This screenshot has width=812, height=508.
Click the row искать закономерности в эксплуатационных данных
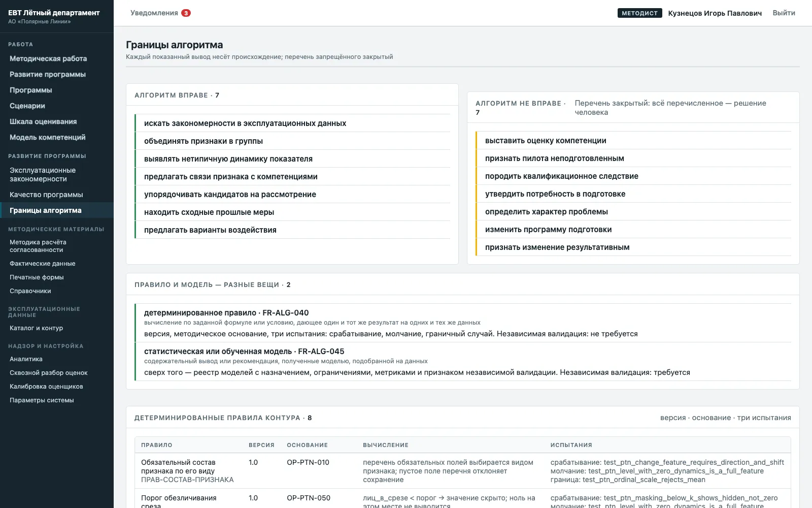point(292,123)
